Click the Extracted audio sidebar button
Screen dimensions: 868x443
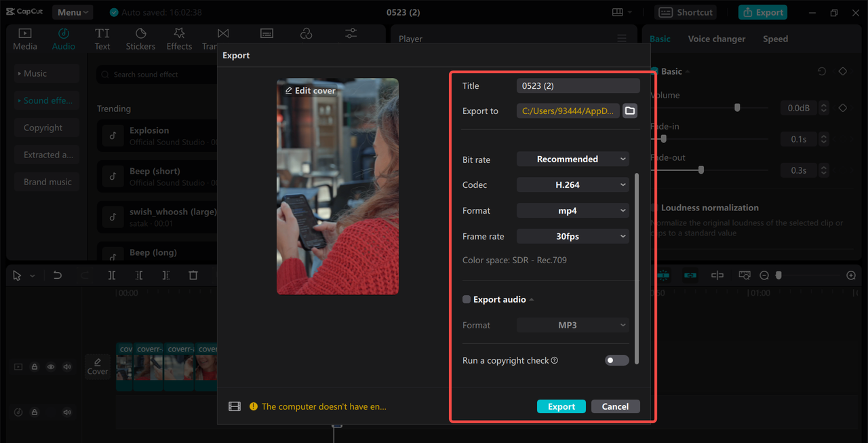click(x=47, y=155)
